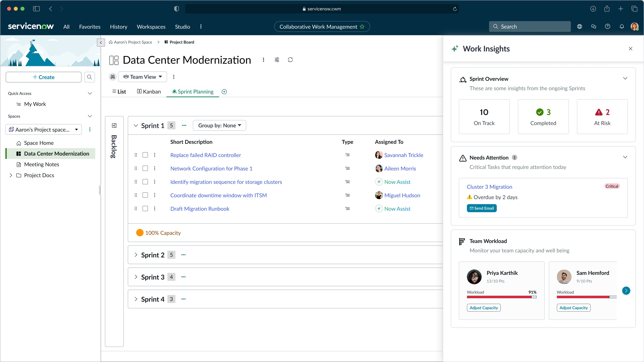
Task: Click the browser reload icon in address bar
Action: [x=455, y=9]
